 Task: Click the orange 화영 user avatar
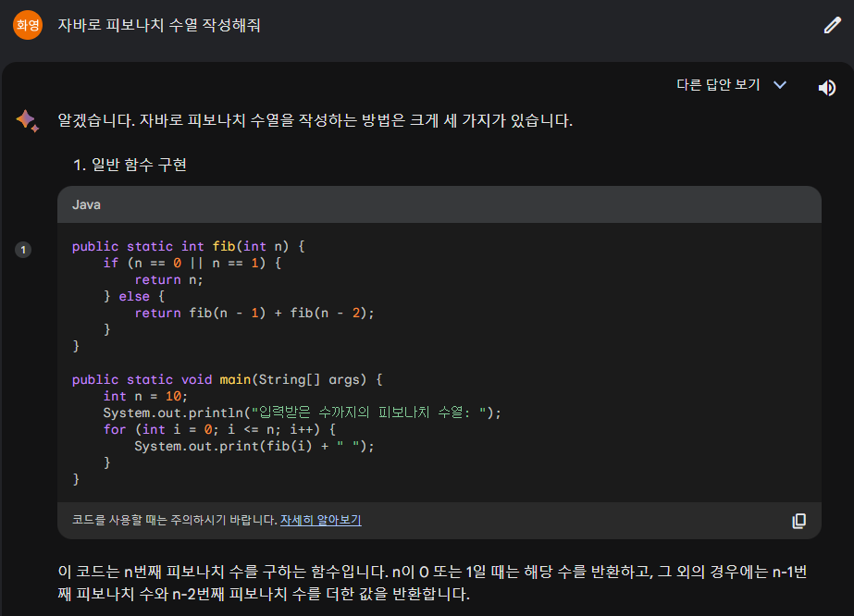tap(28, 25)
